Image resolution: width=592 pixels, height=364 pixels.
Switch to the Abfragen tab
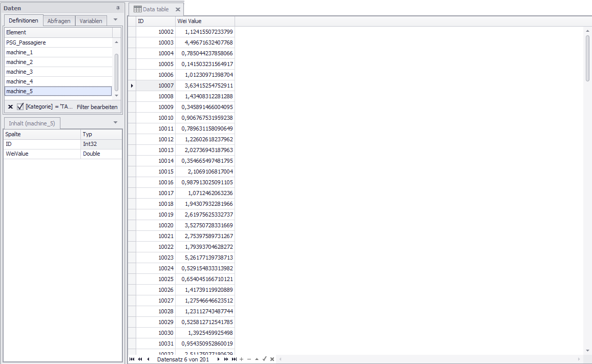tap(59, 21)
